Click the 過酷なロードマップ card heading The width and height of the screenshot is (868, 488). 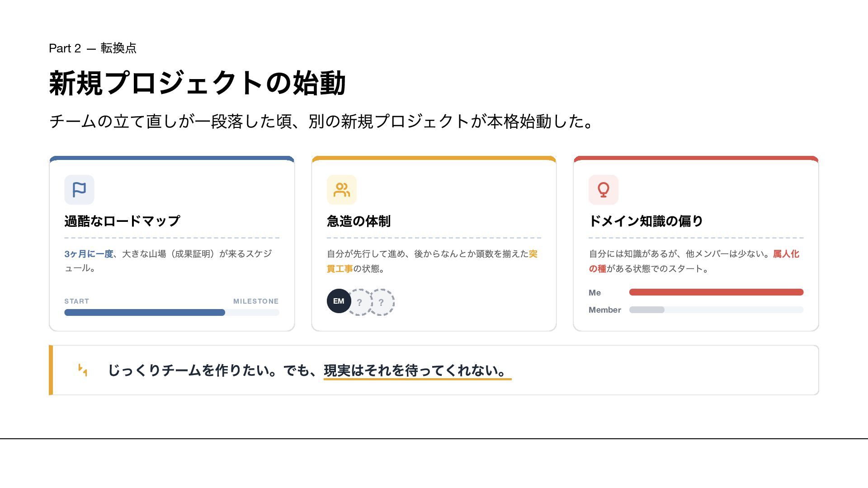click(x=122, y=221)
